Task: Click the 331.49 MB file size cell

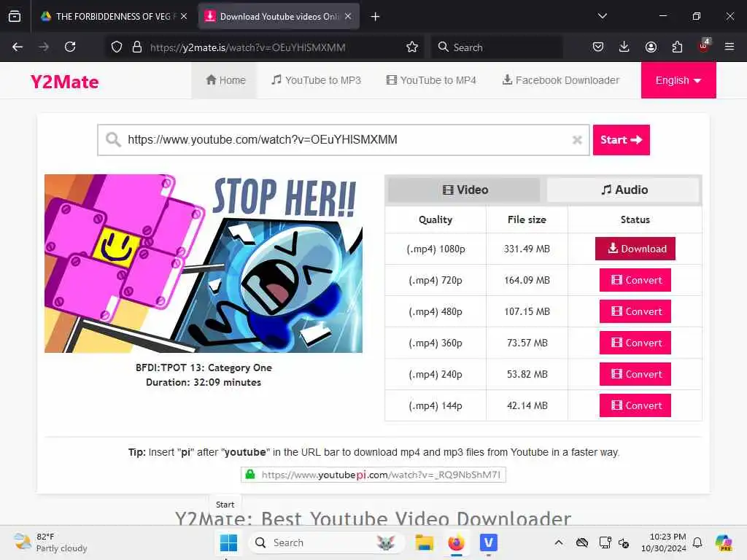Action: pos(527,249)
